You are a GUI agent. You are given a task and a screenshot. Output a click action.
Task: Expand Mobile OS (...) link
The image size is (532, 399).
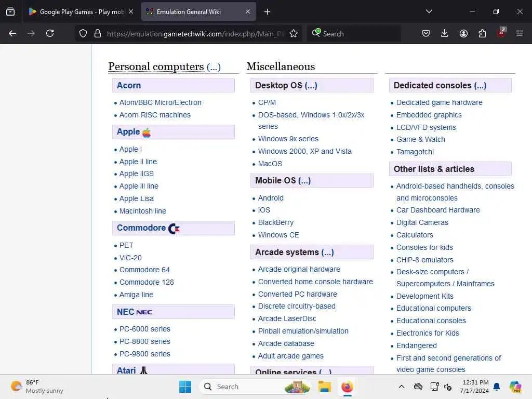(304, 180)
